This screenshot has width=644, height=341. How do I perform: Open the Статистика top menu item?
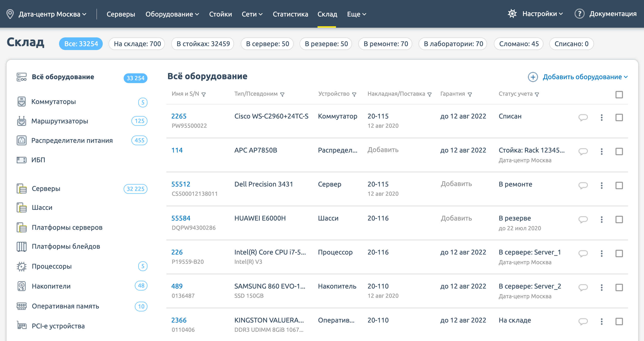[x=290, y=14]
